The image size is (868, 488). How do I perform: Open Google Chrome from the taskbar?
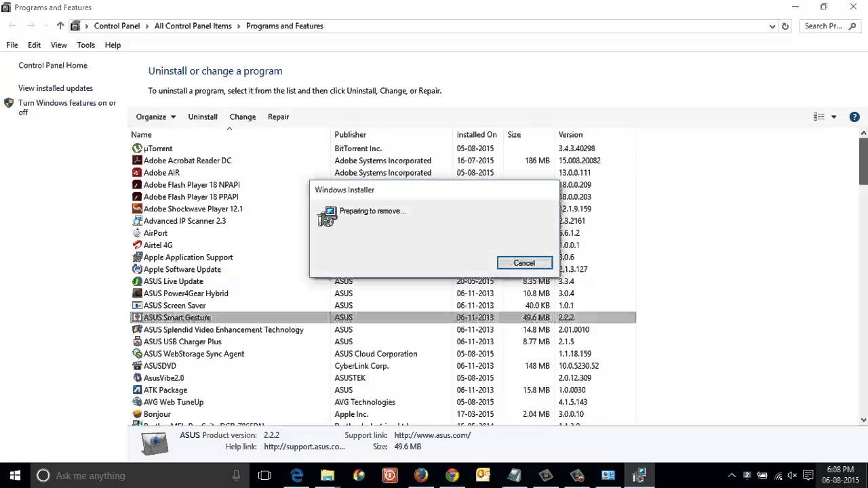pyautogui.click(x=452, y=475)
